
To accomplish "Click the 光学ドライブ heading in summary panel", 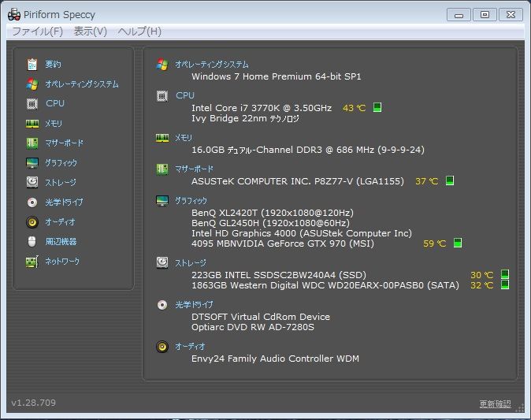I will click(194, 305).
